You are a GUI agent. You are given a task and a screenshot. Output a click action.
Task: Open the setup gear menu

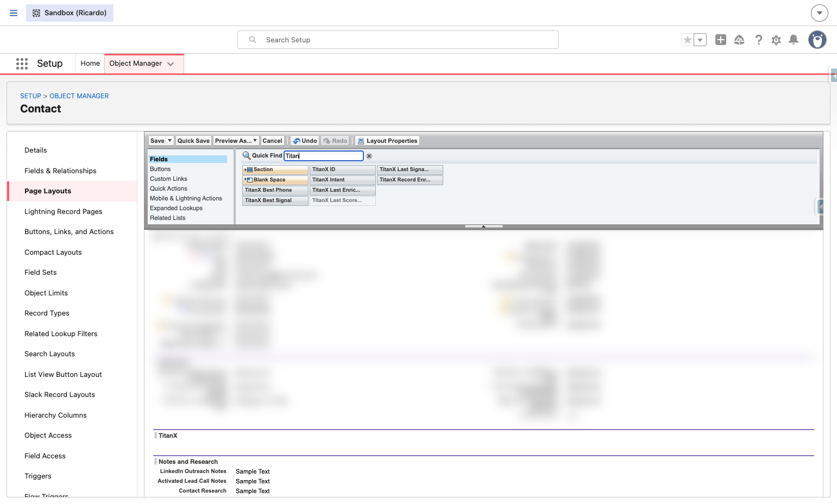[776, 40]
